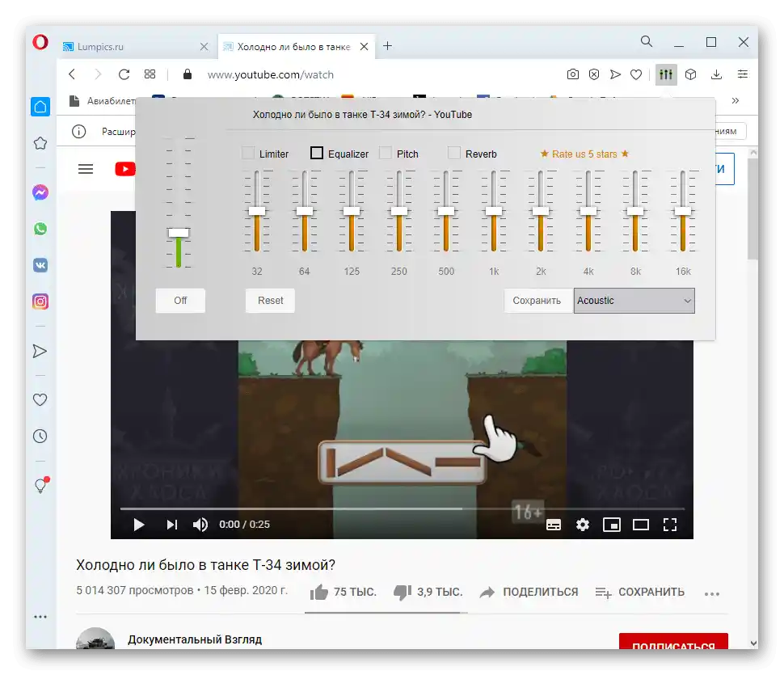Screen dimensions: 784x675
Task: Enable the Equalizer checkbox
Action: click(x=317, y=153)
